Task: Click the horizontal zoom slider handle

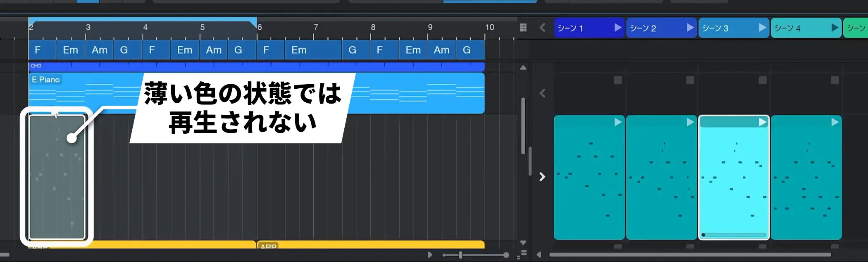Action: (460, 255)
